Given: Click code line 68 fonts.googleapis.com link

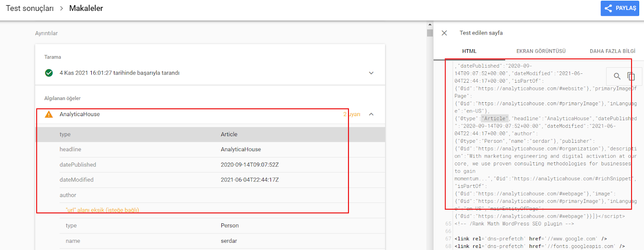Looking at the screenshot, I should coord(540,246).
